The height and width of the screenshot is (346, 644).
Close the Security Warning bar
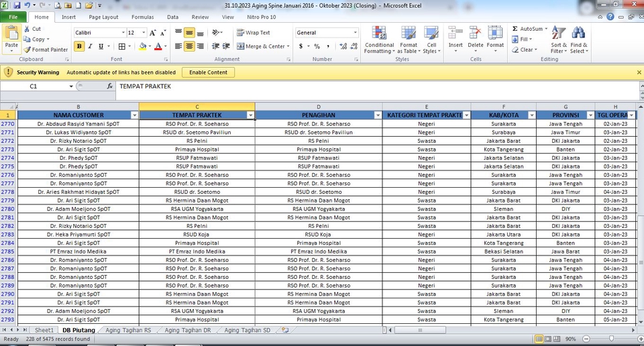pyautogui.click(x=639, y=72)
